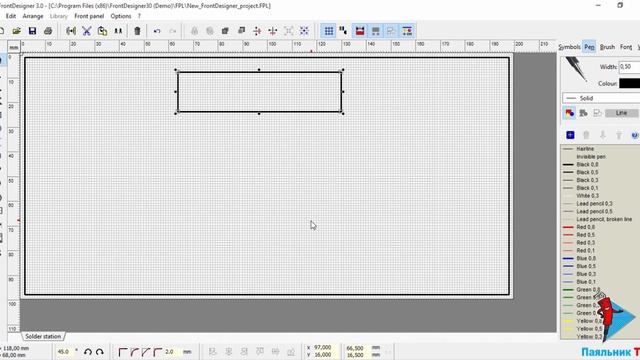
Task: Click the colored shapes pen preset icon
Action: point(569,113)
